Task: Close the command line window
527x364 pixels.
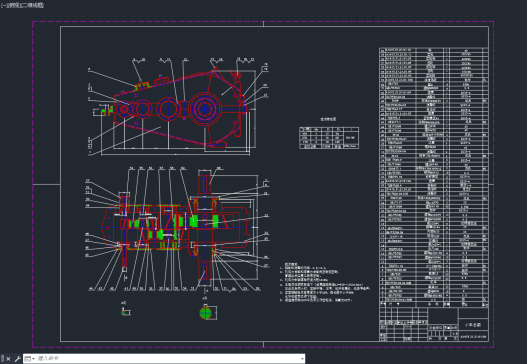Action: tap(8, 359)
